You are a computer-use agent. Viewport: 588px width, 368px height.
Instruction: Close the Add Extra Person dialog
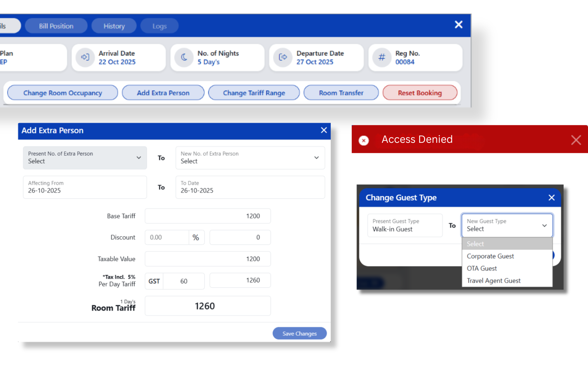click(x=324, y=130)
